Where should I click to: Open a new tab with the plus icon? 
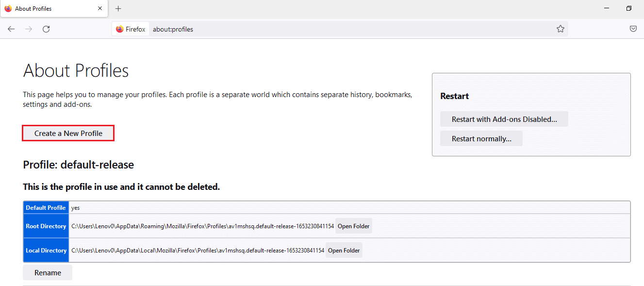[x=118, y=9]
